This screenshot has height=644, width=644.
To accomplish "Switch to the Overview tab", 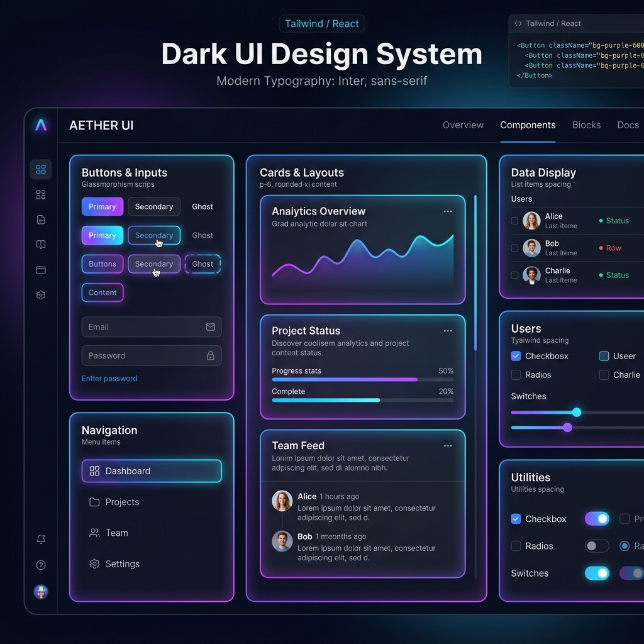I will point(463,125).
